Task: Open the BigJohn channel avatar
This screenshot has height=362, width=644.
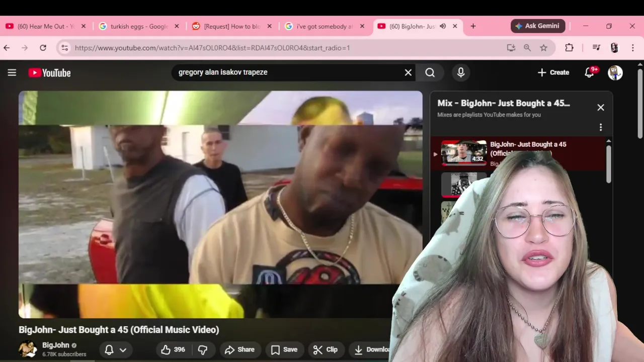Action: click(x=28, y=349)
